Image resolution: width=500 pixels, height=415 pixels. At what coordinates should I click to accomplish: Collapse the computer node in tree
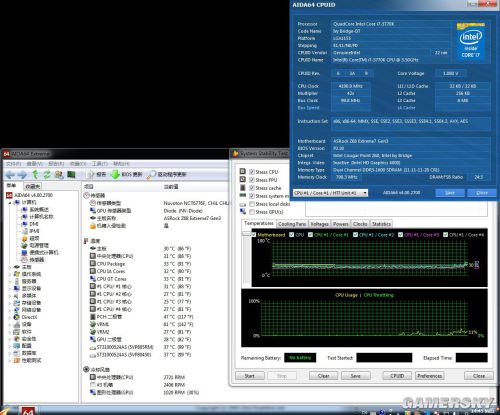[x=10, y=202]
